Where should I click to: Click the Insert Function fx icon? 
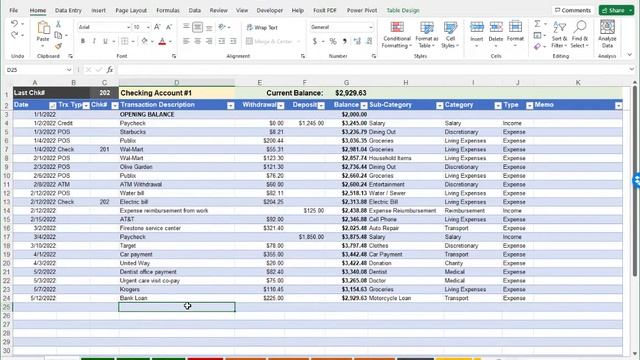pos(110,70)
